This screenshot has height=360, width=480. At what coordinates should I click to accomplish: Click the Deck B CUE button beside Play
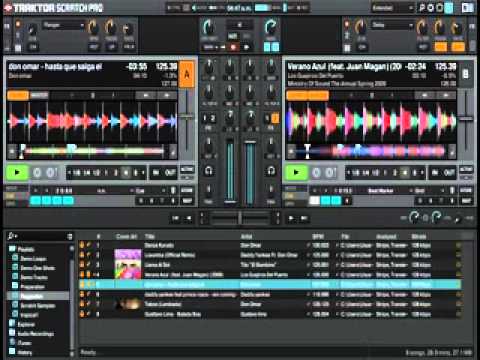pos(316,173)
